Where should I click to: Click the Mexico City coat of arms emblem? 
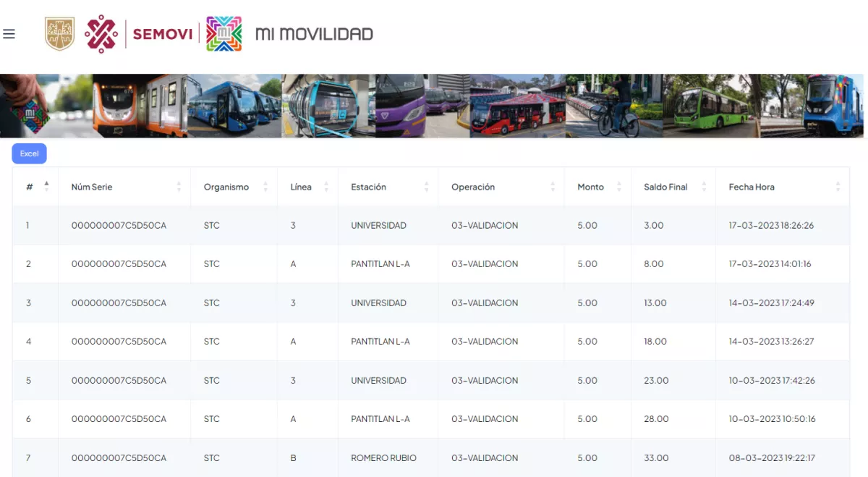click(59, 33)
